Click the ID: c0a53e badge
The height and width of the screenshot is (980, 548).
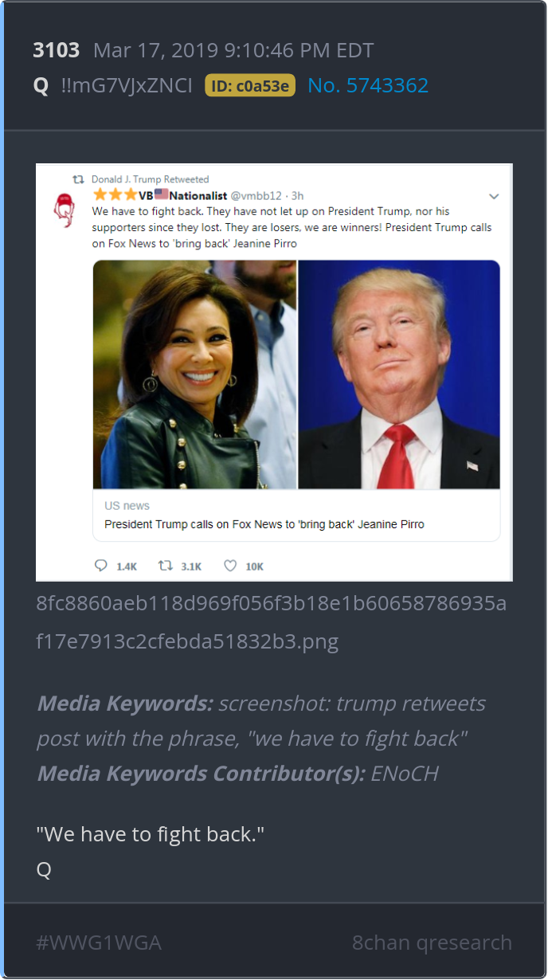click(x=250, y=85)
